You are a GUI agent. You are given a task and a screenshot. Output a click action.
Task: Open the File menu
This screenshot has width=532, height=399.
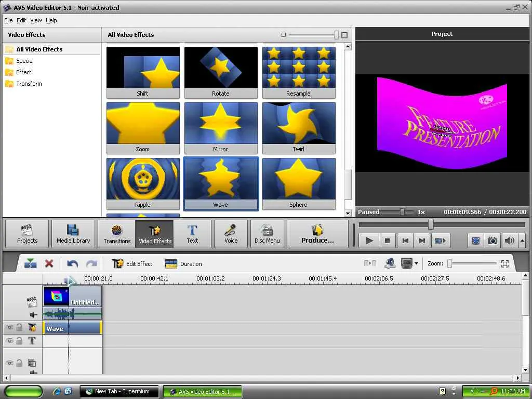tap(8, 20)
